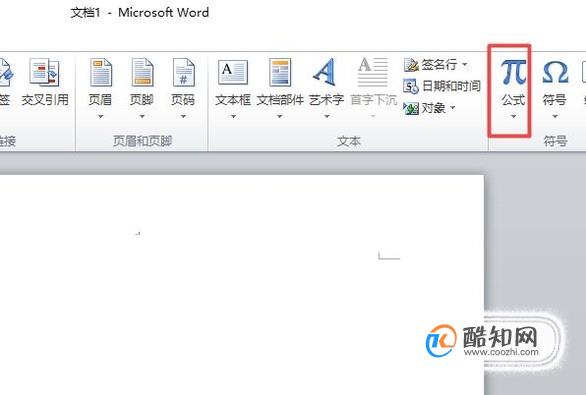586x395 pixels.
Task: Expand the dropdown arrow under 符号
Action: click(555, 117)
